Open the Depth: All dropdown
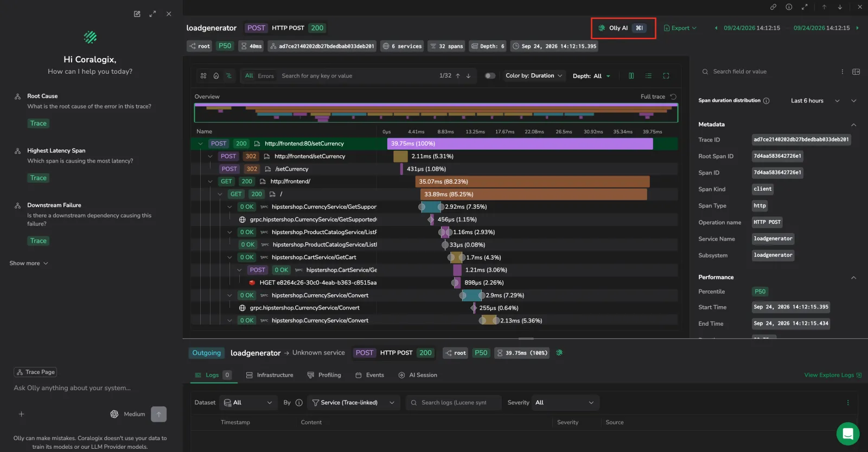Image resolution: width=868 pixels, height=452 pixels. coord(591,76)
